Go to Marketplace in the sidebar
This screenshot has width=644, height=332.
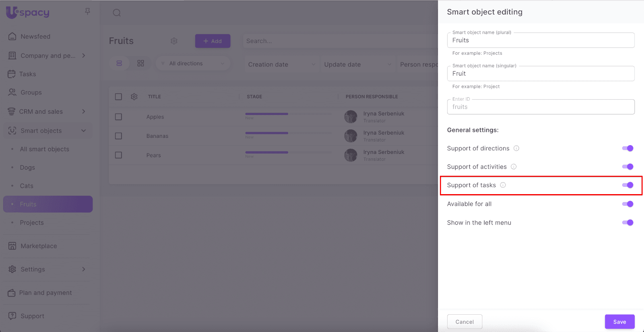39,246
